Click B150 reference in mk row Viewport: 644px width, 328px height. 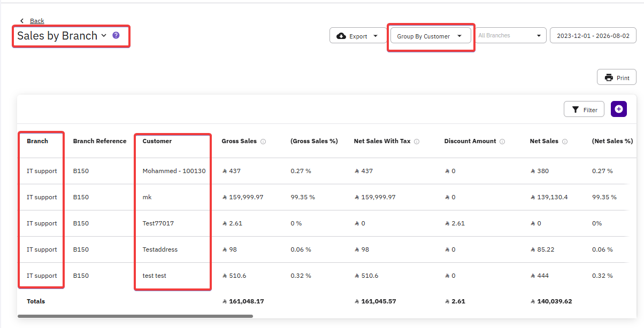[81, 197]
